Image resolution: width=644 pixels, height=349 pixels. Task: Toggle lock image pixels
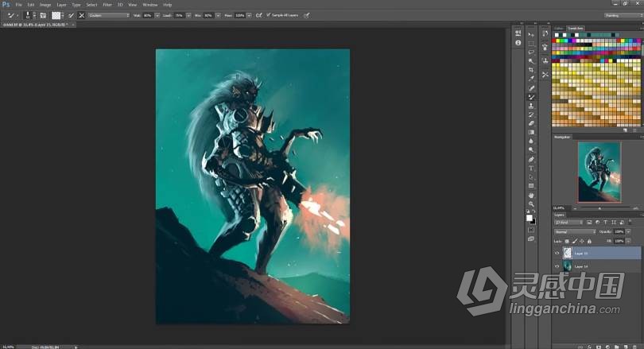pyautogui.click(x=575, y=242)
